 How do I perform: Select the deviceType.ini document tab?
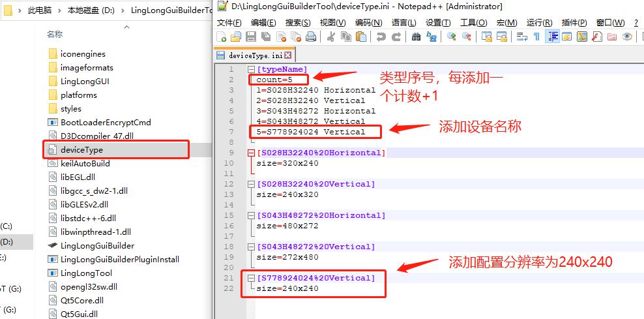[255, 55]
